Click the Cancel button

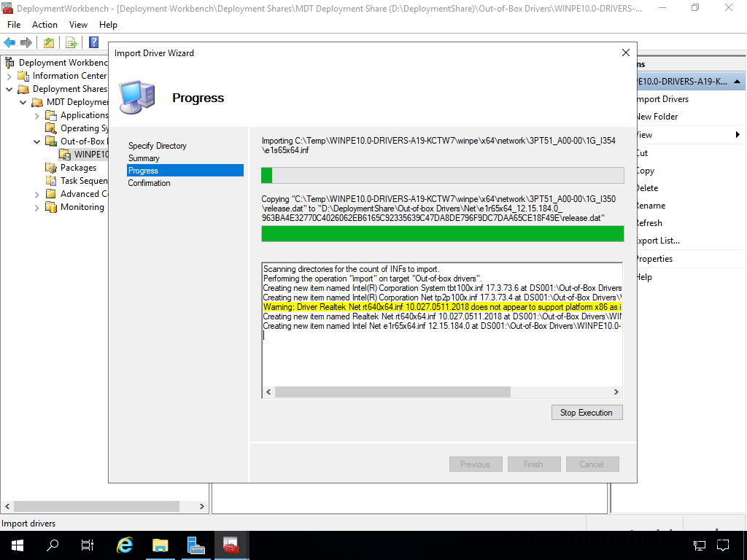[x=592, y=464]
